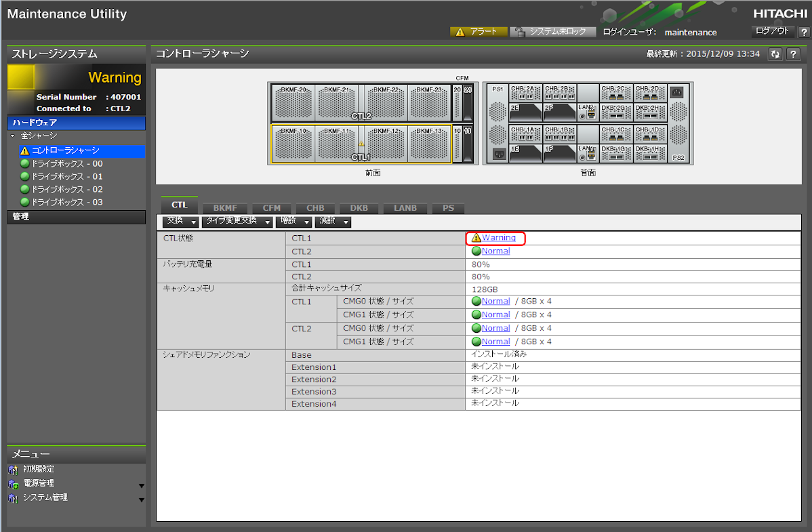Click the ログアウト button

(x=772, y=31)
